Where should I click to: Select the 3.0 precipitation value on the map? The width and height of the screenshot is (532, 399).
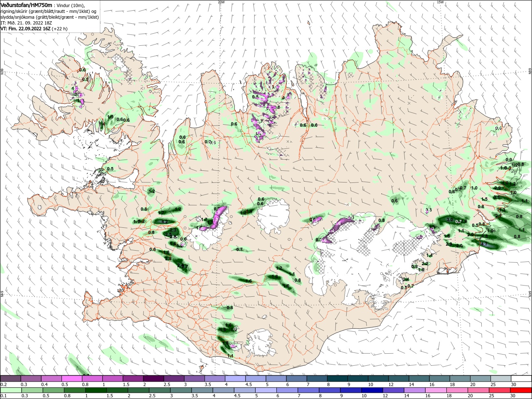[x=449, y=219]
